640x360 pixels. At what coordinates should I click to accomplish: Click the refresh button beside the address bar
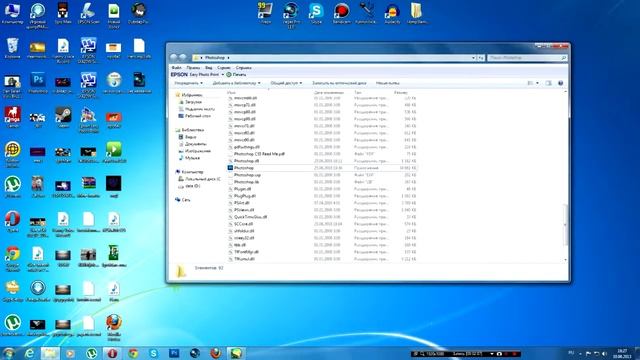(x=481, y=58)
